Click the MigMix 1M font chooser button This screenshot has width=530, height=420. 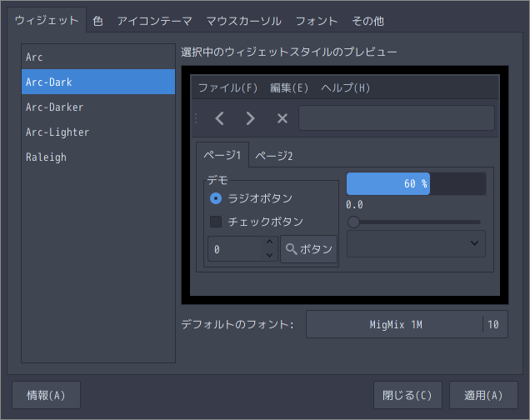pos(407,324)
